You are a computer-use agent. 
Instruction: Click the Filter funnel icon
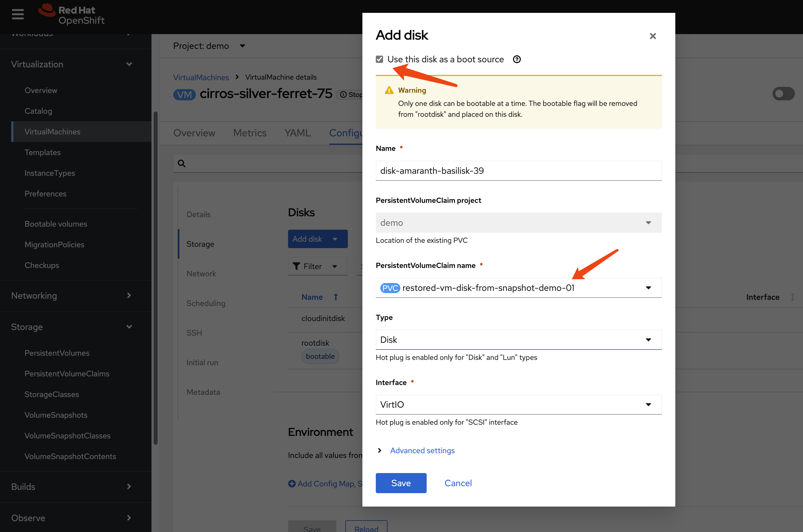(x=296, y=266)
